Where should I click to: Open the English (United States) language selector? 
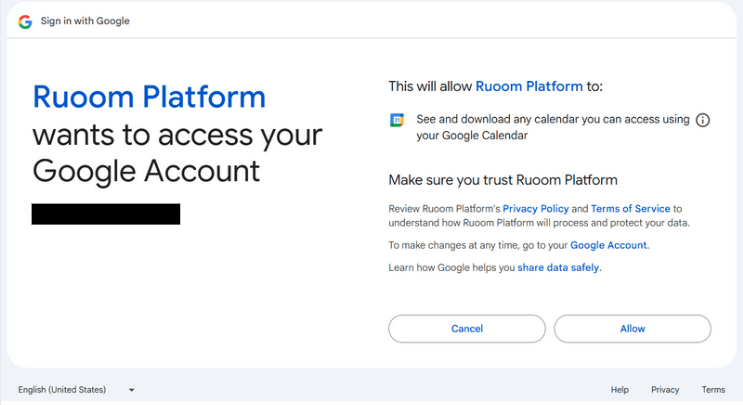[61, 390]
